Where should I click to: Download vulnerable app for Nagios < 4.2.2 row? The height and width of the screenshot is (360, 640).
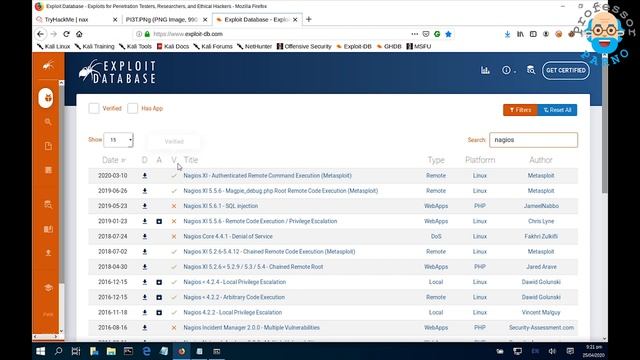point(159,297)
